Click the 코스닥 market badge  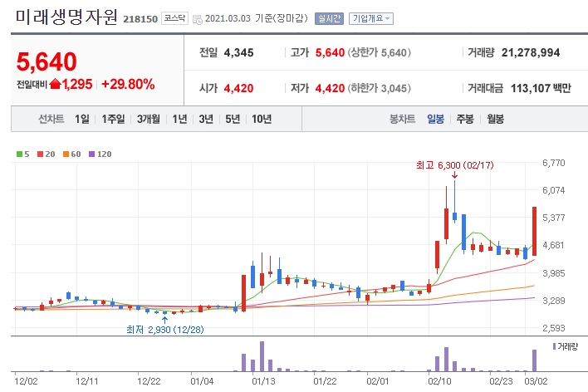[x=174, y=18]
